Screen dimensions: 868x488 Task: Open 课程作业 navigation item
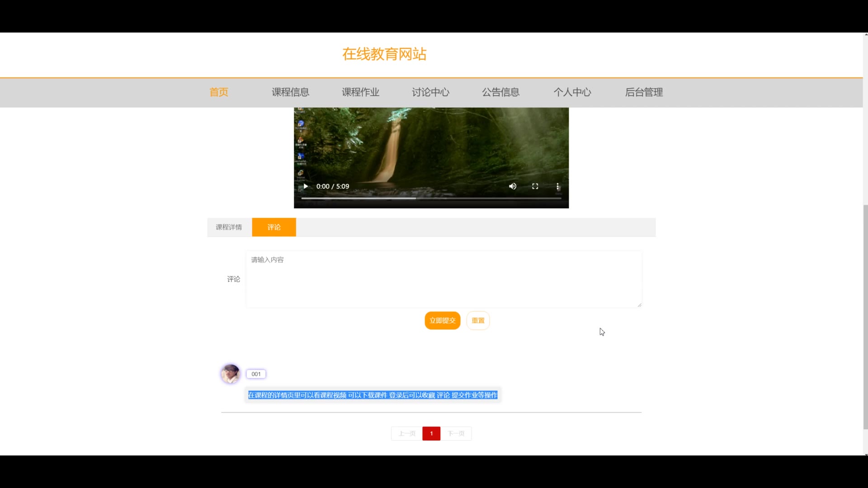(360, 92)
